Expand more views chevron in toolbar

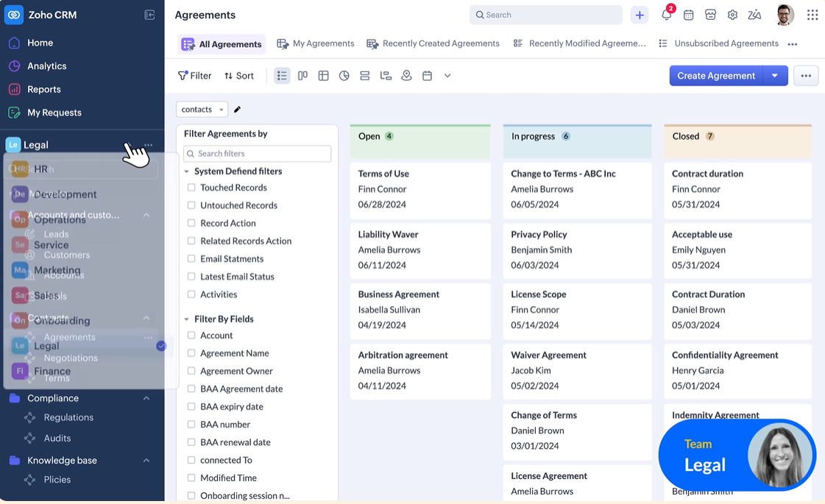click(x=447, y=76)
